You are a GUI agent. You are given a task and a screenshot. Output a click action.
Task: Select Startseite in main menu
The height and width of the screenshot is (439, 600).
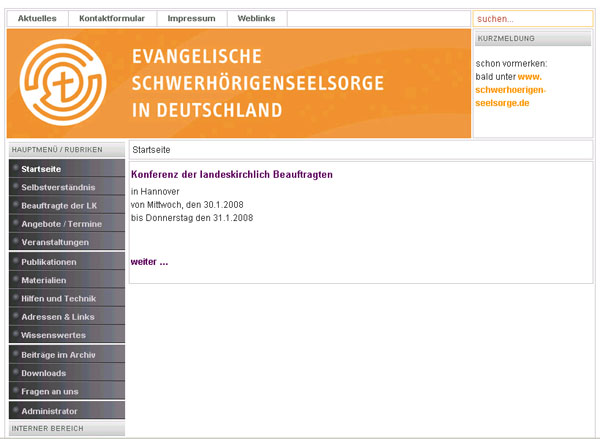tap(41, 169)
